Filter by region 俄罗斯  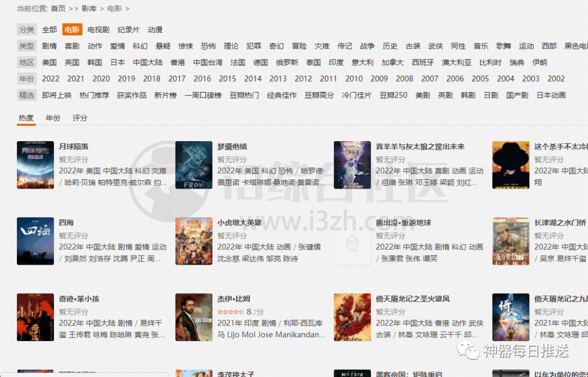point(287,62)
